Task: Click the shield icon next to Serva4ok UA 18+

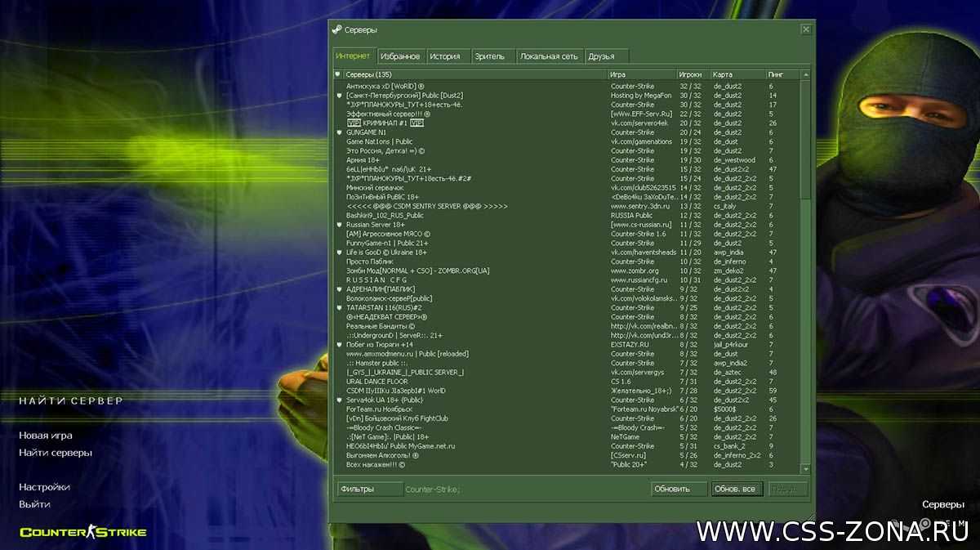Action: click(338, 400)
